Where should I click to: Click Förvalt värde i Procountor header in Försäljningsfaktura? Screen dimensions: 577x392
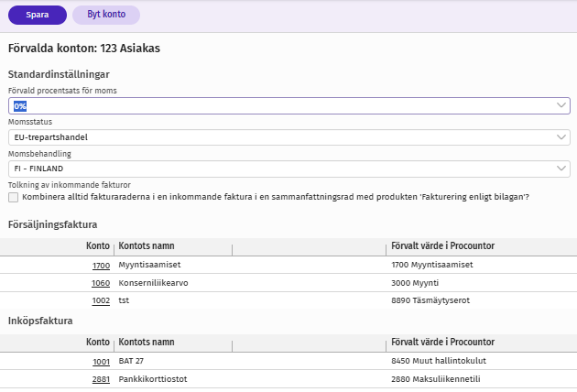coord(442,245)
